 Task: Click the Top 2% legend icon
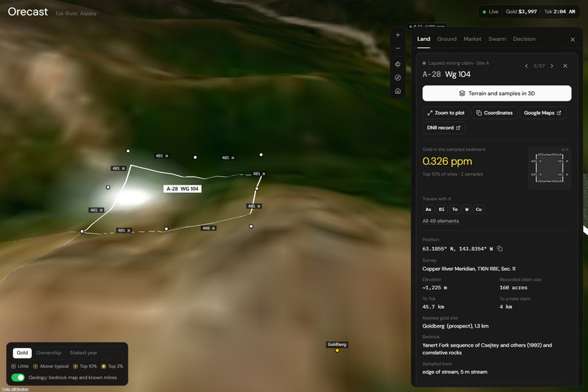point(104,366)
